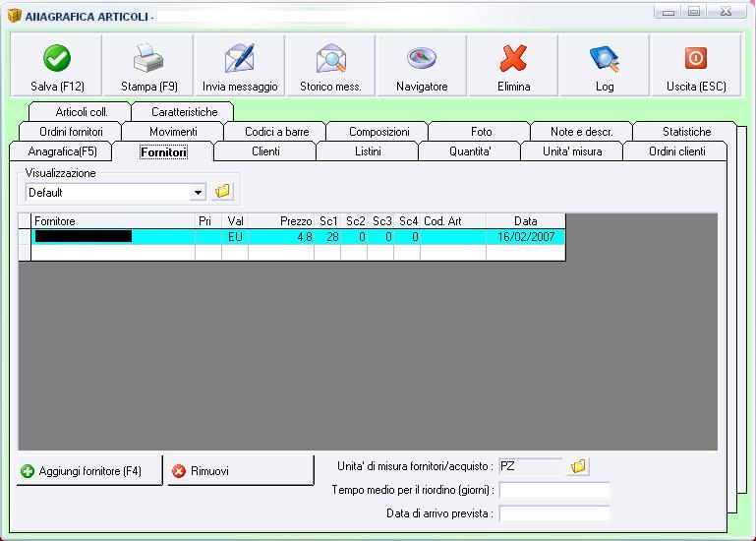The image size is (756, 541).
Task: Click the Sc2 column header
Action: tap(354, 221)
